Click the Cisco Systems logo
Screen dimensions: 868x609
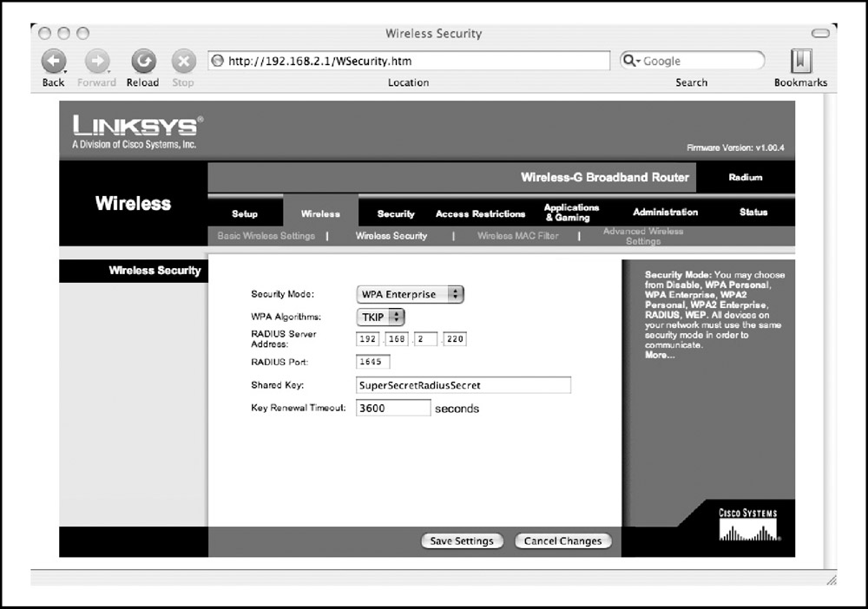(748, 524)
